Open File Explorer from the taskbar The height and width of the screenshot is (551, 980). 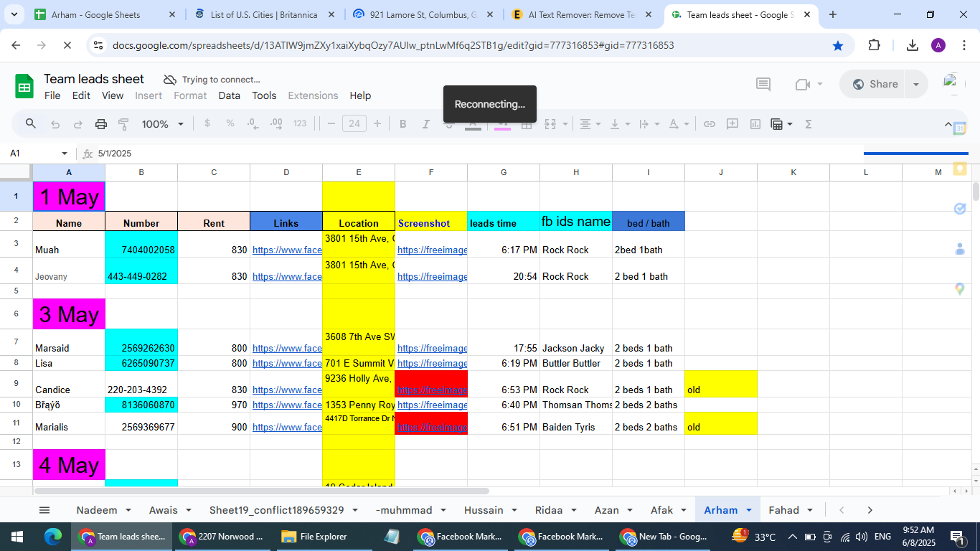pyautogui.click(x=314, y=537)
